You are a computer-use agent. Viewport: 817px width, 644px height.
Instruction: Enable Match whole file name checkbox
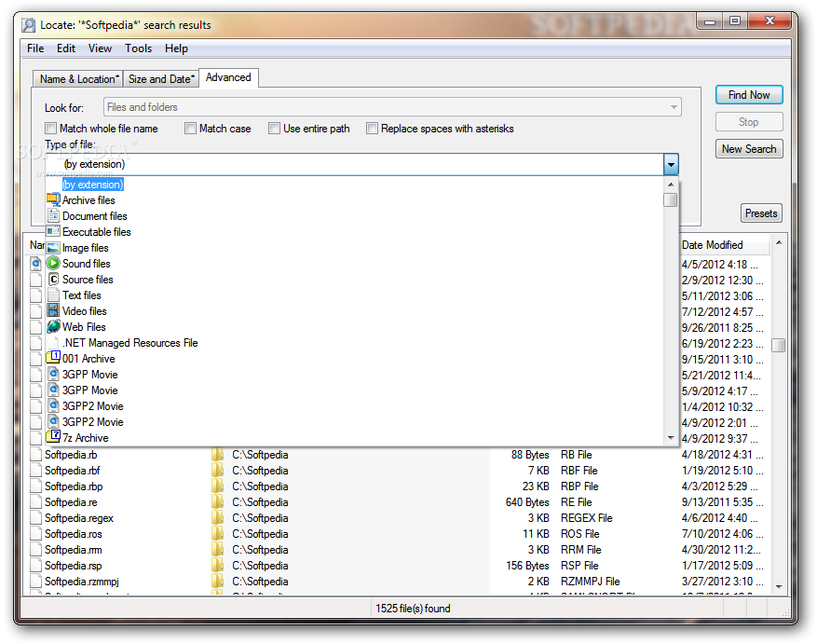click(50, 129)
